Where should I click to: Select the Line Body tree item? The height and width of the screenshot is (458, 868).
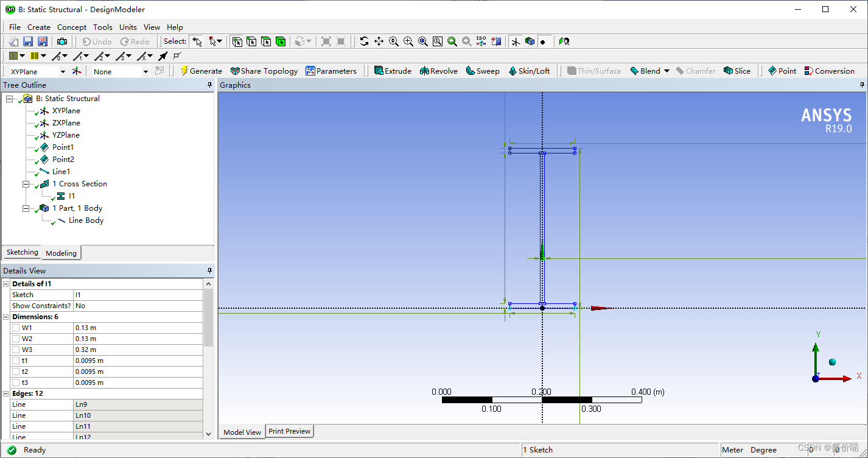[86, 220]
